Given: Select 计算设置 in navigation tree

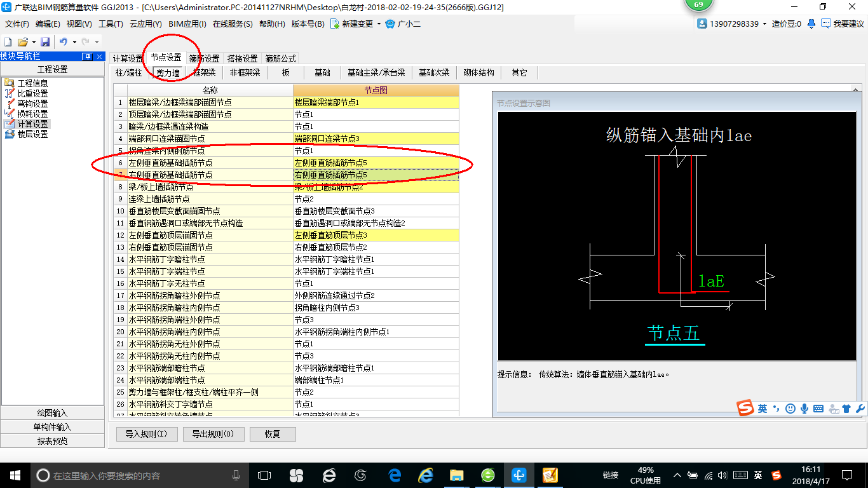Looking at the screenshot, I should click(32, 124).
